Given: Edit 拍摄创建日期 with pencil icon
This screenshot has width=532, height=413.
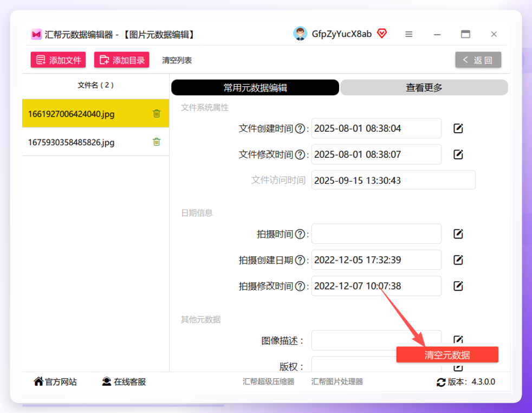Looking at the screenshot, I should 458,260.
